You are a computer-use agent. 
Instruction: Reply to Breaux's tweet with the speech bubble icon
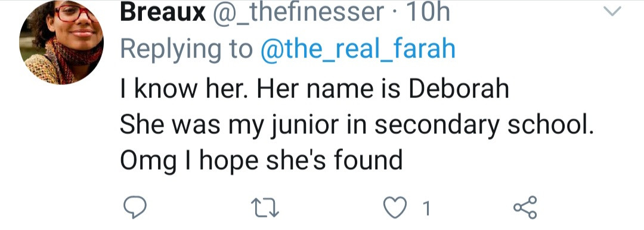[135, 207]
